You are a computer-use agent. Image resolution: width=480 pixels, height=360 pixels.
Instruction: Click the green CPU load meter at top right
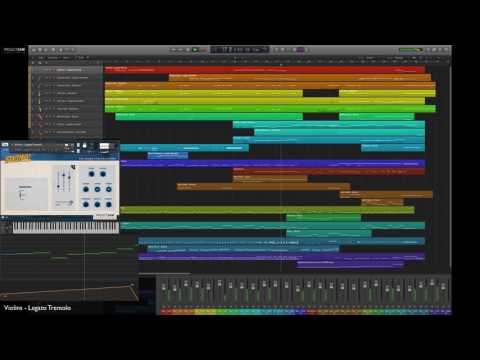coord(411,50)
